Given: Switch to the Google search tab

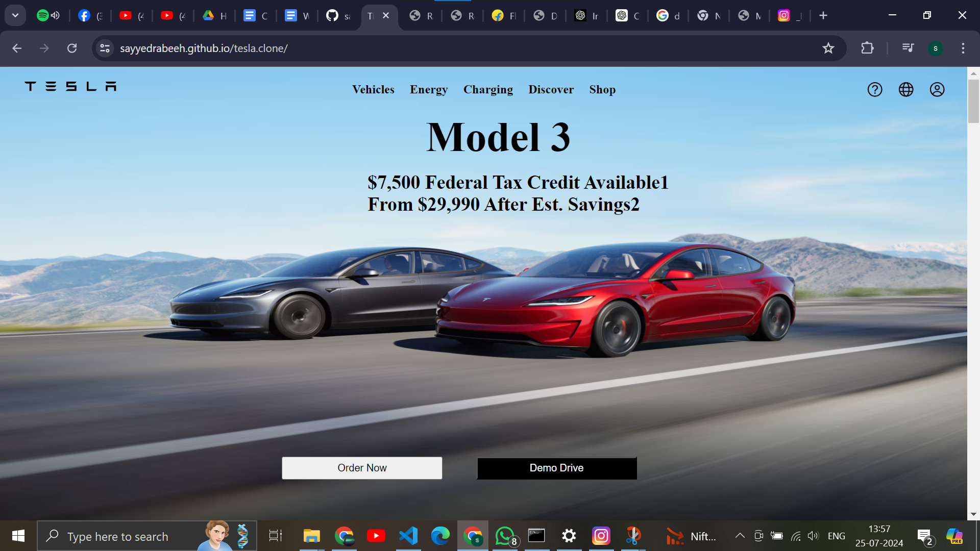Looking at the screenshot, I should pos(668,15).
